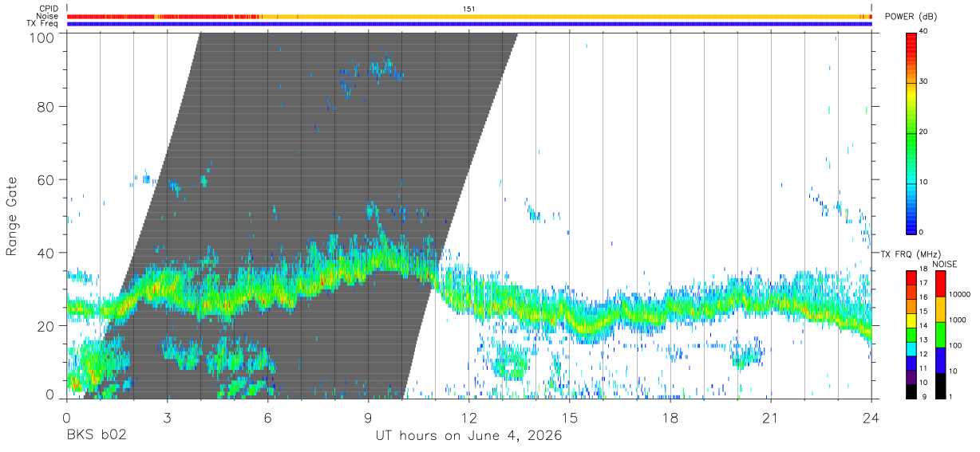Image resolution: width=980 pixels, height=452 pixels.
Task: Click the CPID value 151
Action: pyautogui.click(x=469, y=9)
